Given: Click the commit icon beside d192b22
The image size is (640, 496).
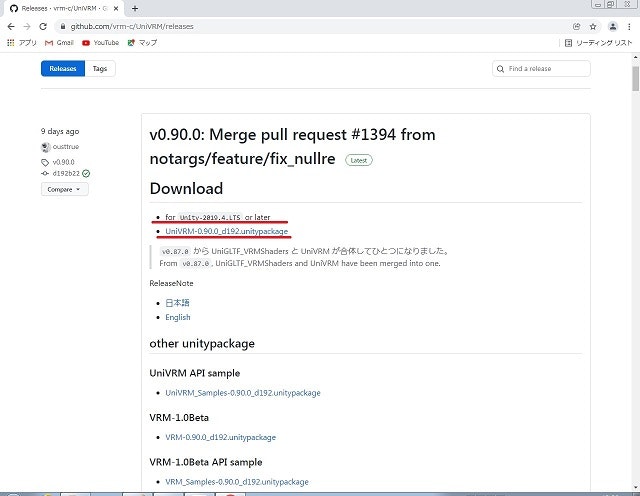Looking at the screenshot, I should 45,173.
